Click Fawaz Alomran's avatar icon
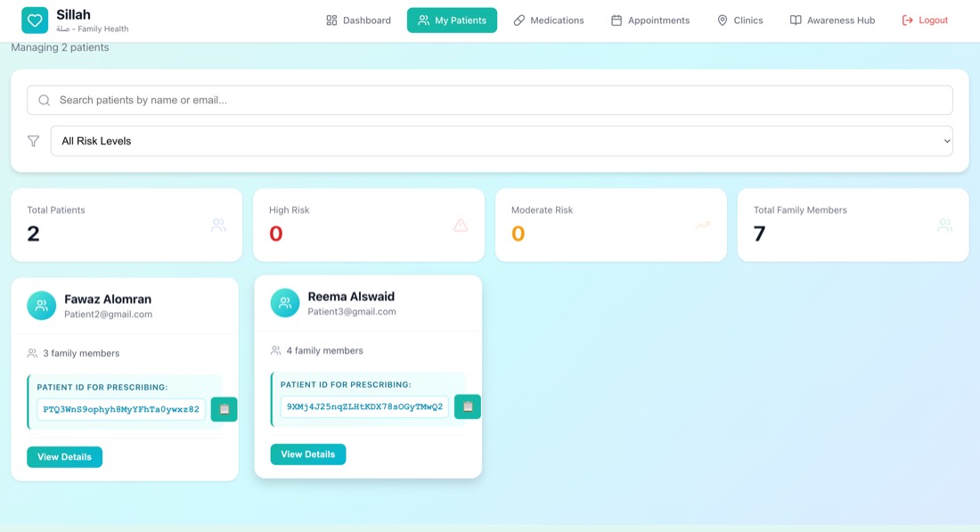Image resolution: width=980 pixels, height=532 pixels. 41,306
